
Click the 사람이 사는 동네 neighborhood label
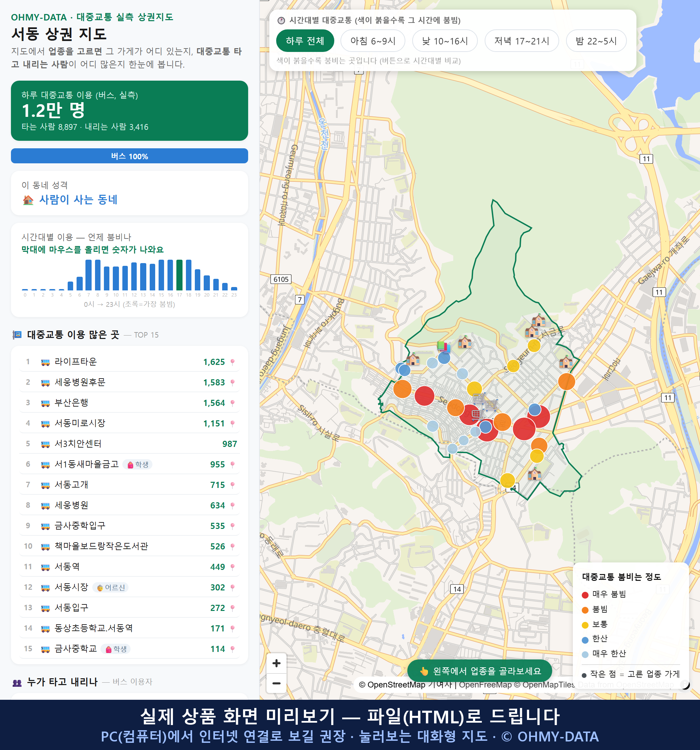[x=79, y=200]
